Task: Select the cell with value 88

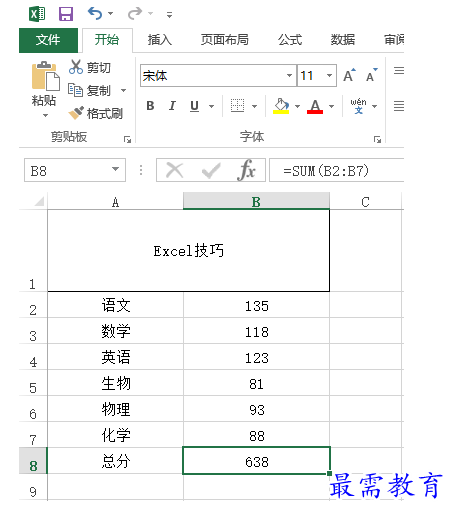Action: (x=256, y=435)
